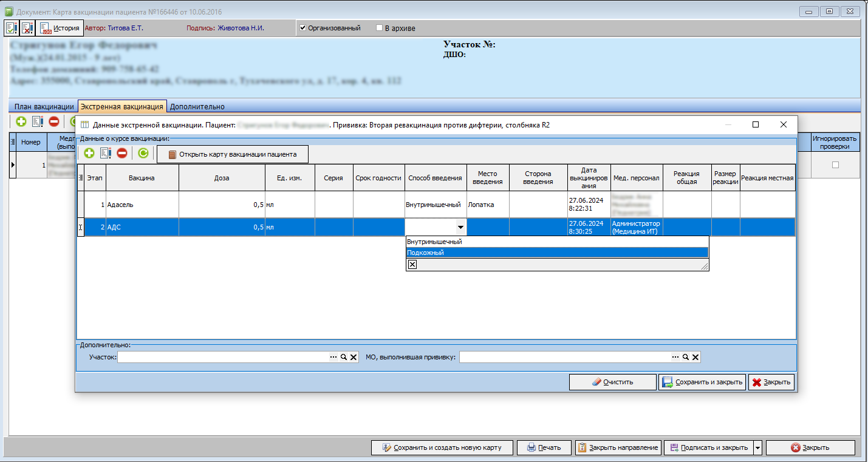
Task: Clear the МО, выполнившая прививку field
Action: coord(695,357)
